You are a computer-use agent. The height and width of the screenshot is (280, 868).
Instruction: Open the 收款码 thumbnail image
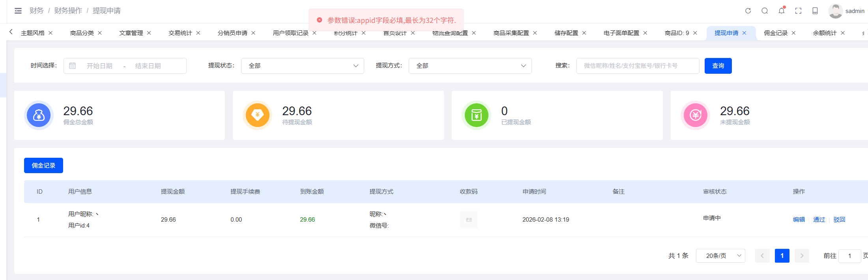click(469, 220)
